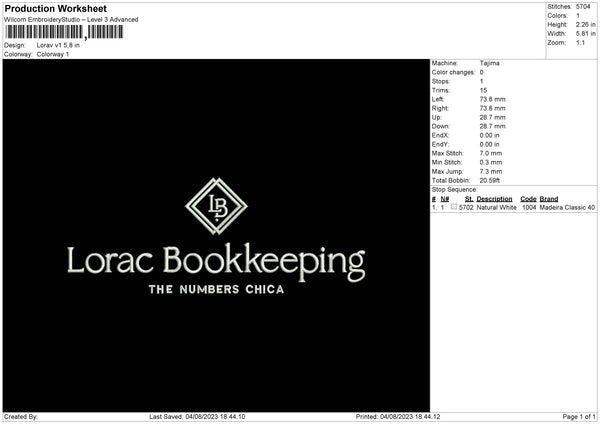Select the brand "Madeira Classic 40"
The height and width of the screenshot is (424, 600).
pos(567,207)
